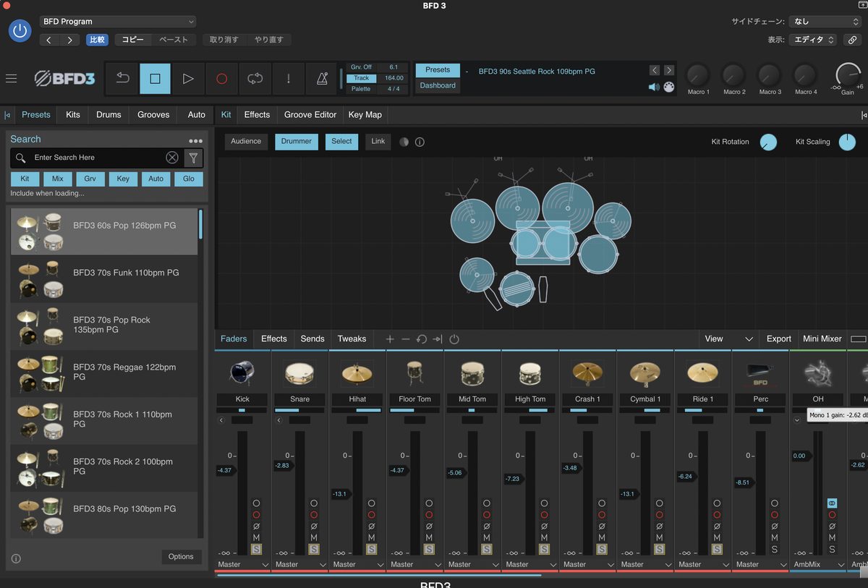Image resolution: width=868 pixels, height=588 pixels.
Task: Click the コピー copy button
Action: (x=132, y=40)
